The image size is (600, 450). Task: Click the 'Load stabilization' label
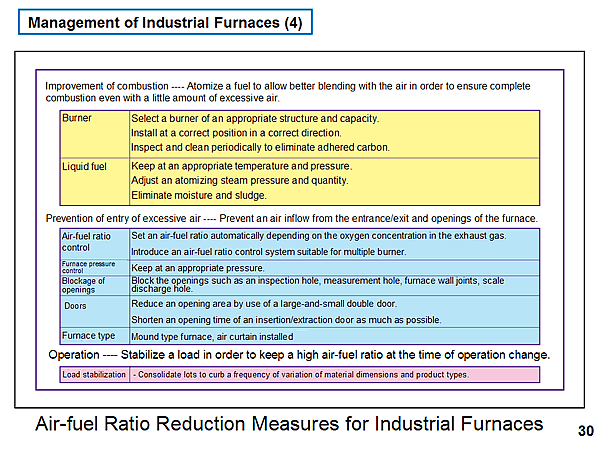point(94,375)
